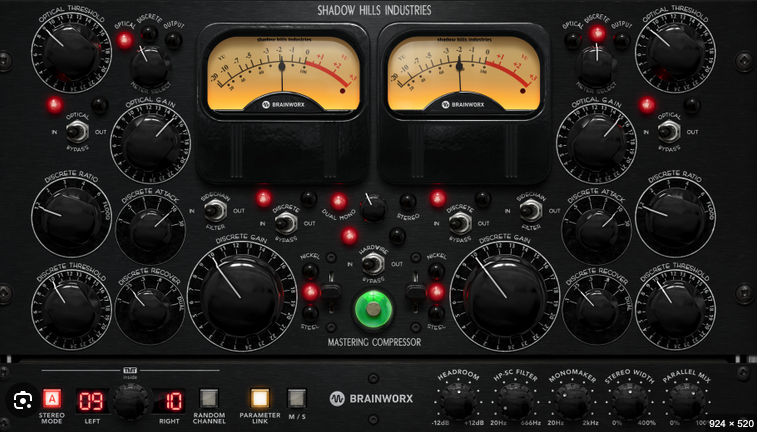Click the HP-SC Filter knob
Viewport: 757px width, 432px height.
(x=515, y=402)
